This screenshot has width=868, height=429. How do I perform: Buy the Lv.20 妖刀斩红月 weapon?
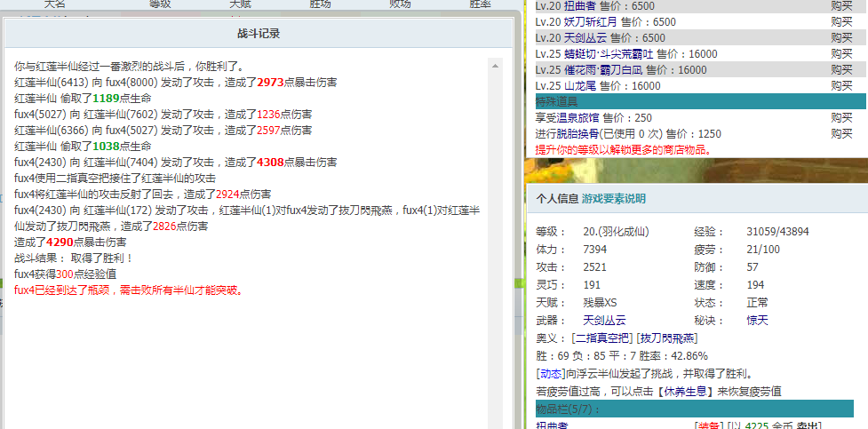coord(841,22)
